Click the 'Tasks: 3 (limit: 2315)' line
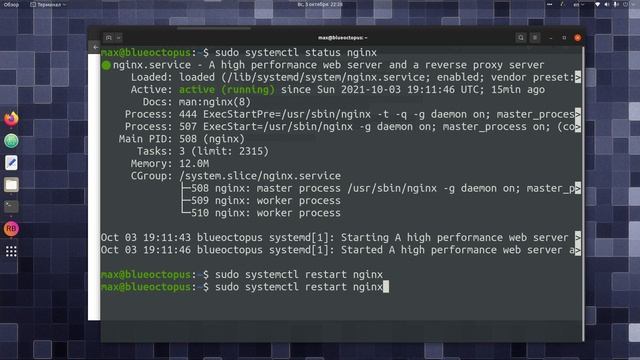 (203, 151)
